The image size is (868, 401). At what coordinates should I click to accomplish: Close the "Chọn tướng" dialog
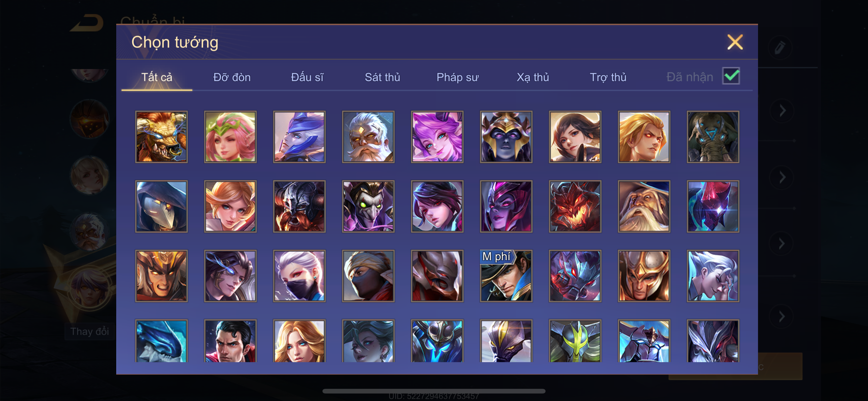[735, 42]
